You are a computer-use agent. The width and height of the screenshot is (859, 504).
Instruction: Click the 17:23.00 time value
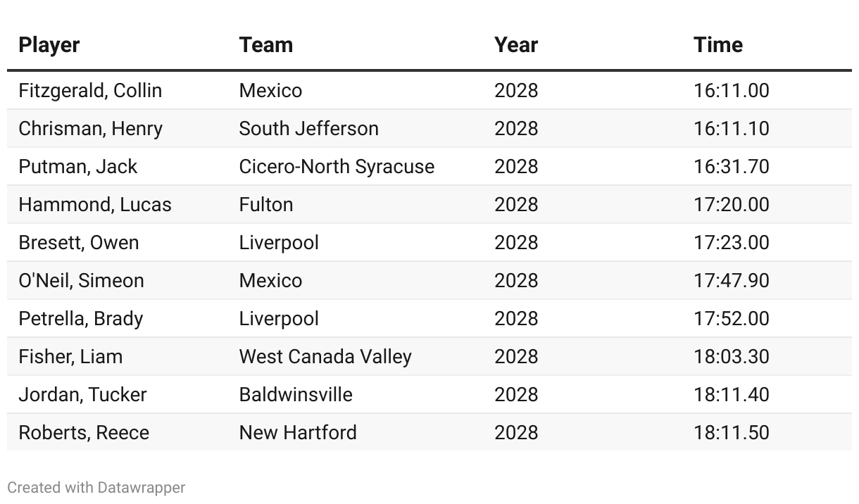[x=731, y=243]
